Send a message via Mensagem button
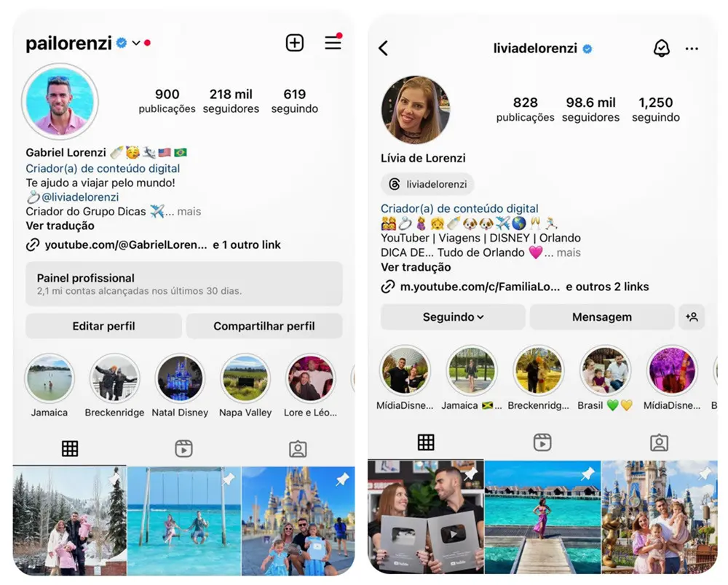 pyautogui.click(x=602, y=317)
